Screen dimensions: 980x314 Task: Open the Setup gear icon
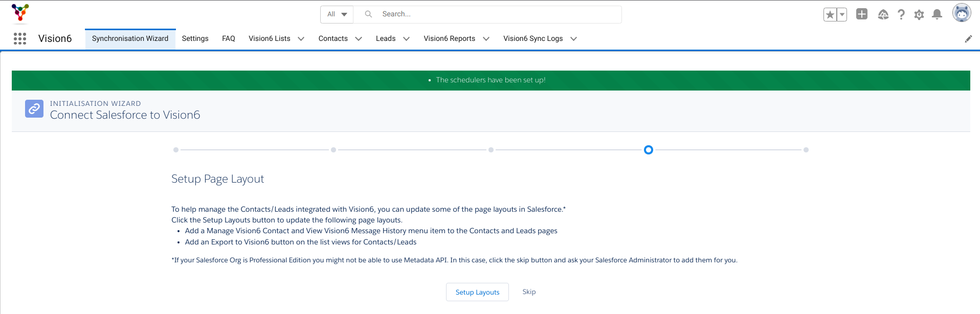[919, 14]
